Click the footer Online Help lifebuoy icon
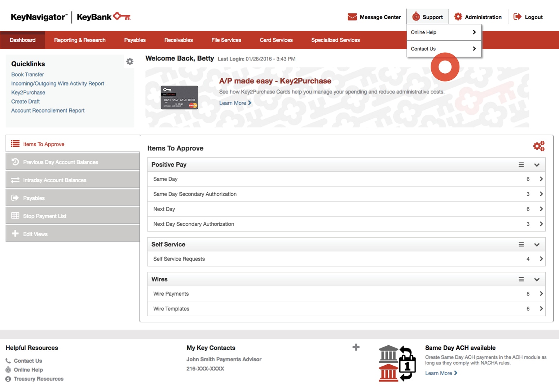559x392 pixels. point(8,370)
